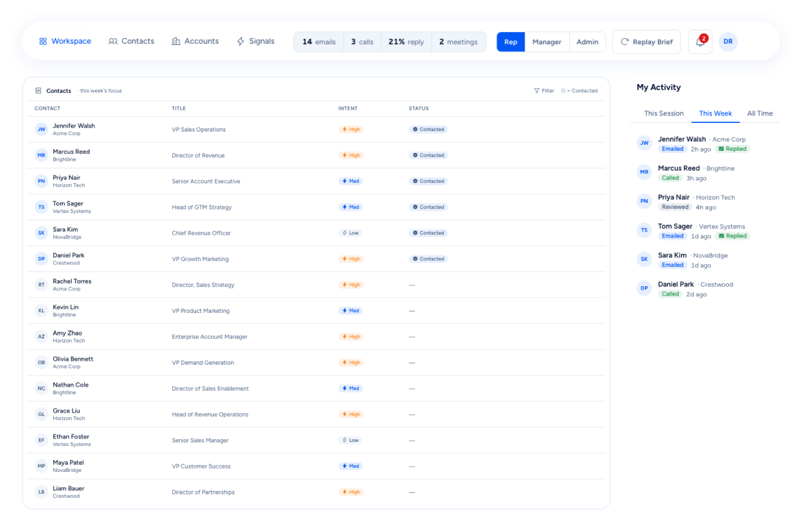Screen dimensions: 802x532
Task: Click Rachel Torres's RT avatar
Action: tap(42, 285)
